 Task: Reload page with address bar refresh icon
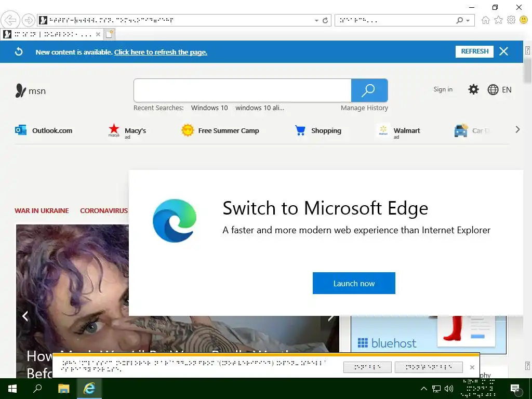coord(325,20)
